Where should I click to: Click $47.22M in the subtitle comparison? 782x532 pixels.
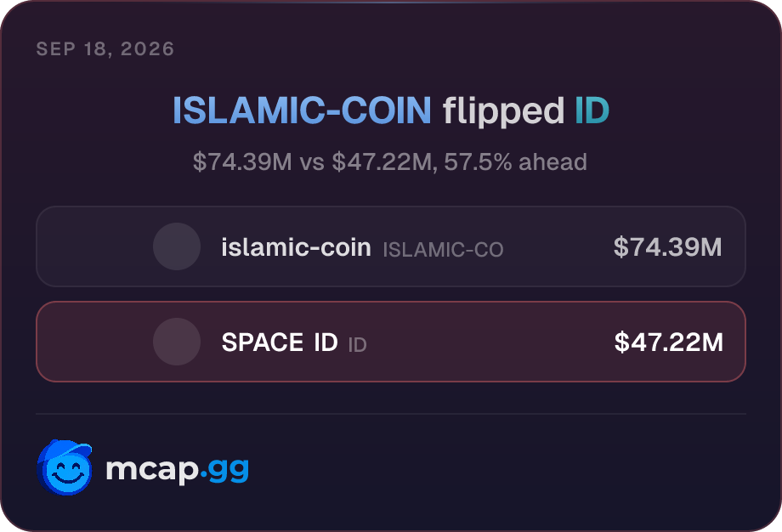[x=384, y=162]
